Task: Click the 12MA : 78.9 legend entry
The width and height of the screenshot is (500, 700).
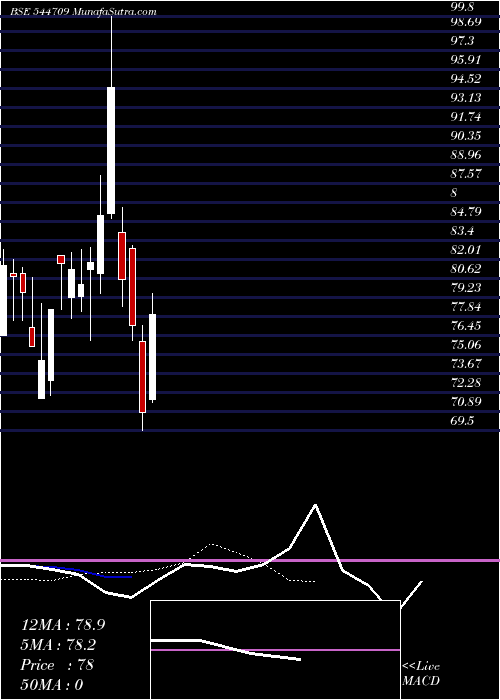Action: [x=63, y=625]
